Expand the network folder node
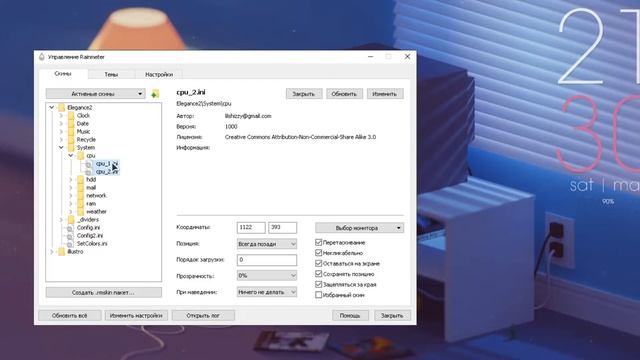The width and height of the screenshot is (640, 360). click(x=71, y=196)
